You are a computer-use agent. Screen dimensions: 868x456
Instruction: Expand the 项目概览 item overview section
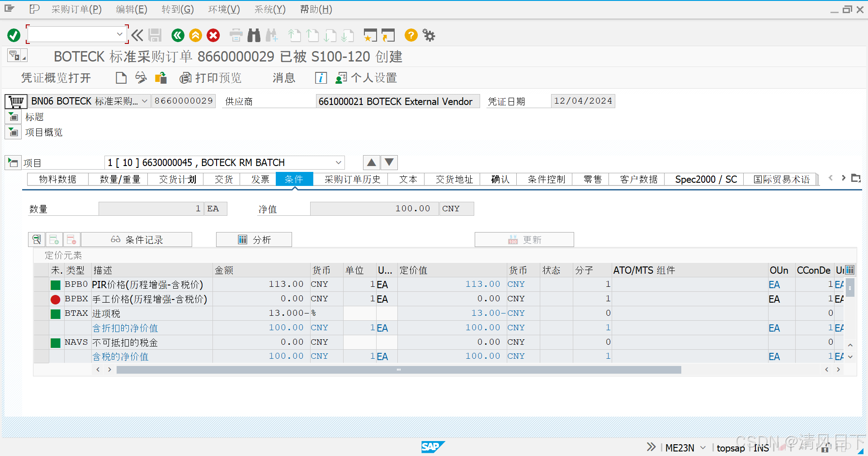pyautogui.click(x=13, y=133)
